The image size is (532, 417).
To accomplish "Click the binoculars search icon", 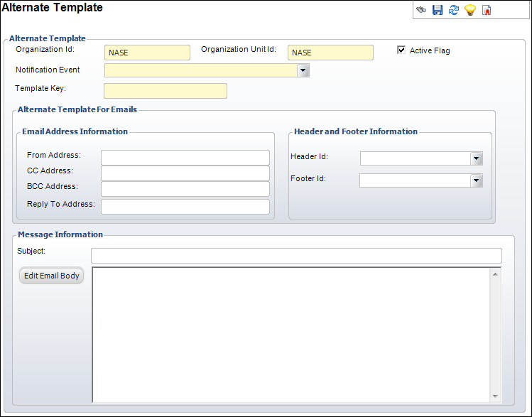I will coord(421,10).
